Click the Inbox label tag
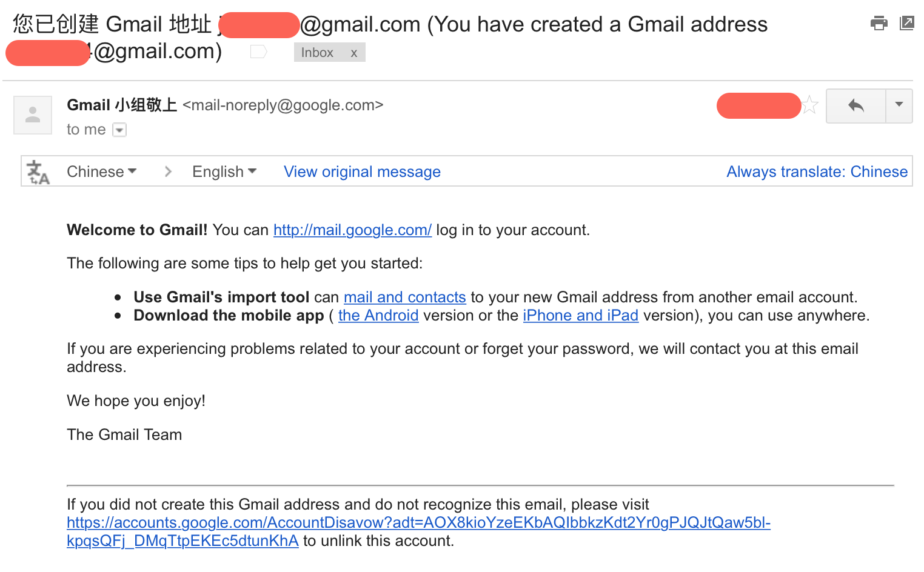Image resolution: width=924 pixels, height=572 pixels. (x=317, y=53)
